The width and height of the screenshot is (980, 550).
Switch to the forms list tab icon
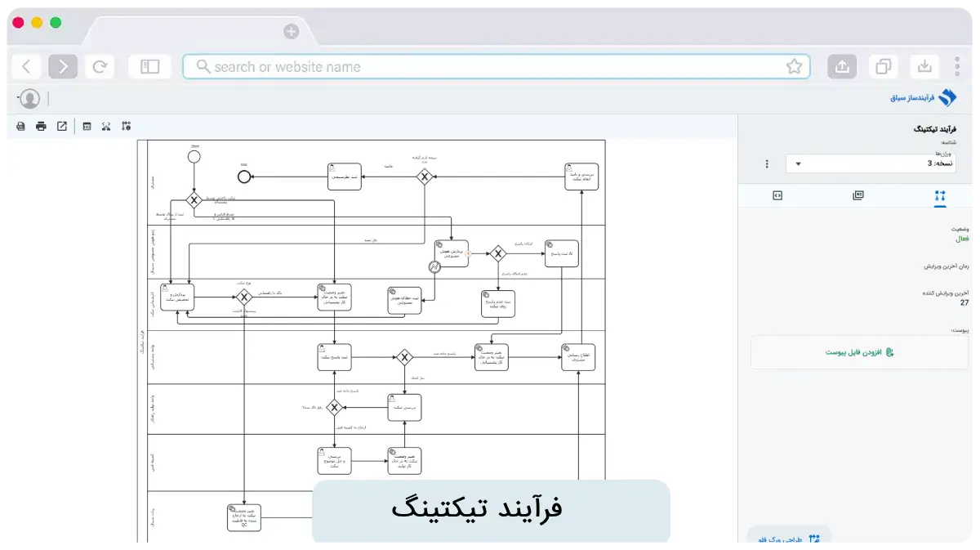point(857,195)
